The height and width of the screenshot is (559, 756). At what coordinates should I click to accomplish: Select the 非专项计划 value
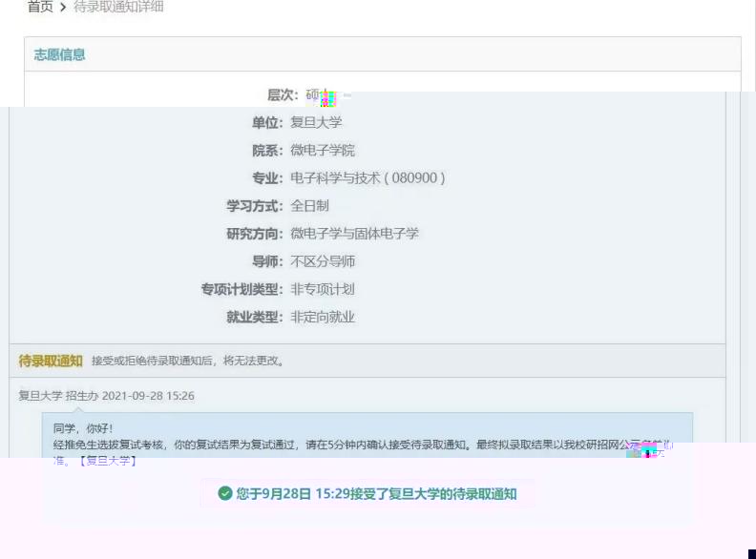322,289
